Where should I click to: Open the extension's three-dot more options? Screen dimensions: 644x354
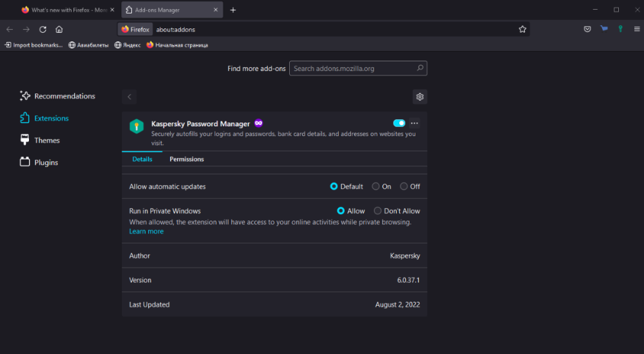click(414, 123)
